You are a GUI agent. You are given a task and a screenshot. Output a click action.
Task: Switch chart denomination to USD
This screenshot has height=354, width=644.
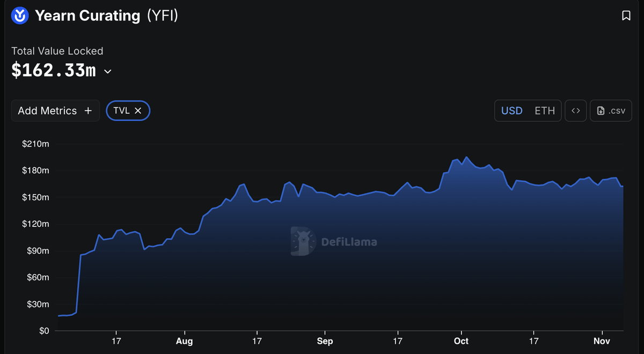pyautogui.click(x=511, y=110)
